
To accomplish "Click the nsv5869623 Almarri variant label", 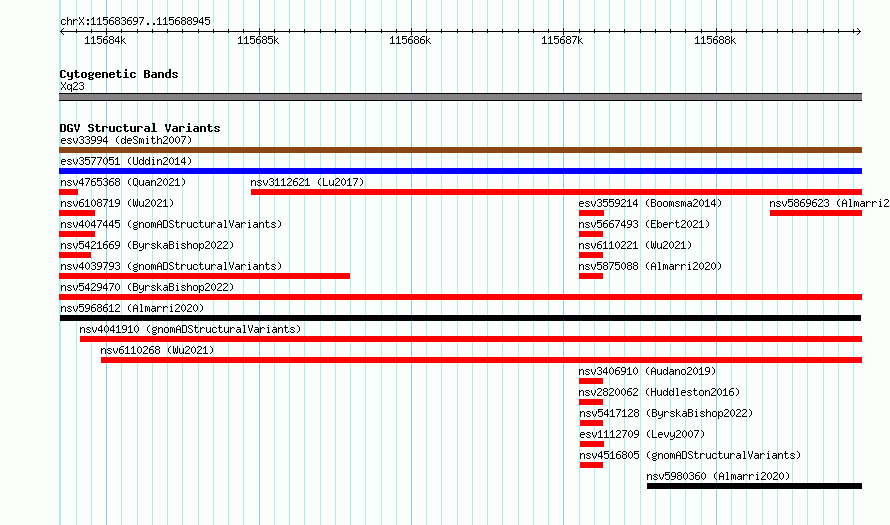I will (829, 203).
